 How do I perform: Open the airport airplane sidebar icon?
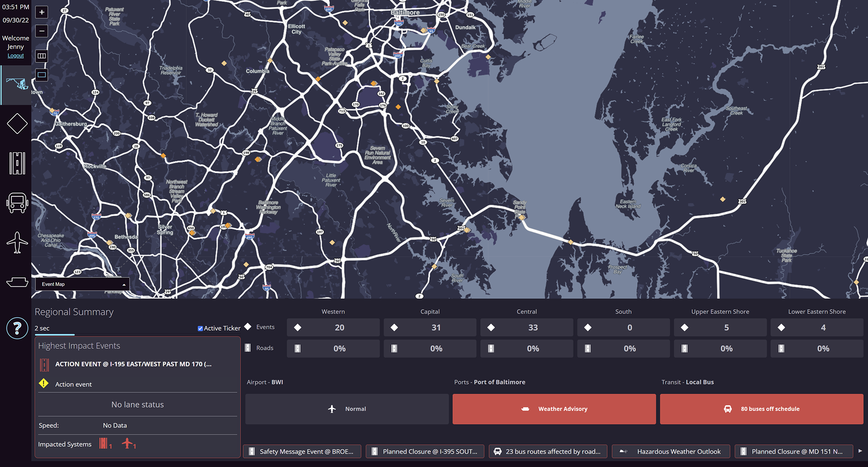17,243
